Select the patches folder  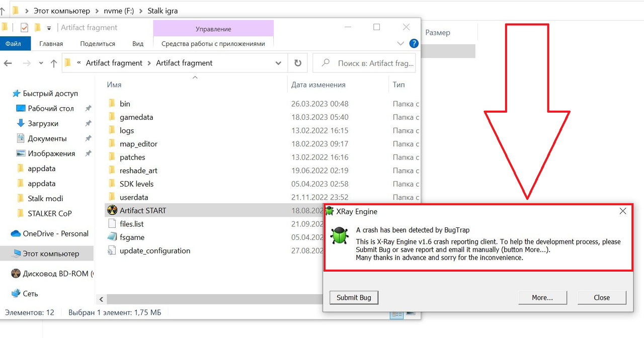[132, 157]
